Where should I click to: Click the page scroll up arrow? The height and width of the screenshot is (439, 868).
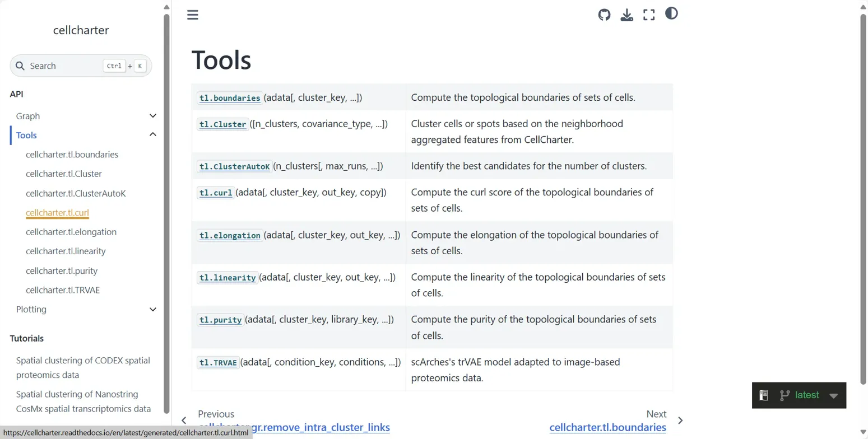coord(864,7)
